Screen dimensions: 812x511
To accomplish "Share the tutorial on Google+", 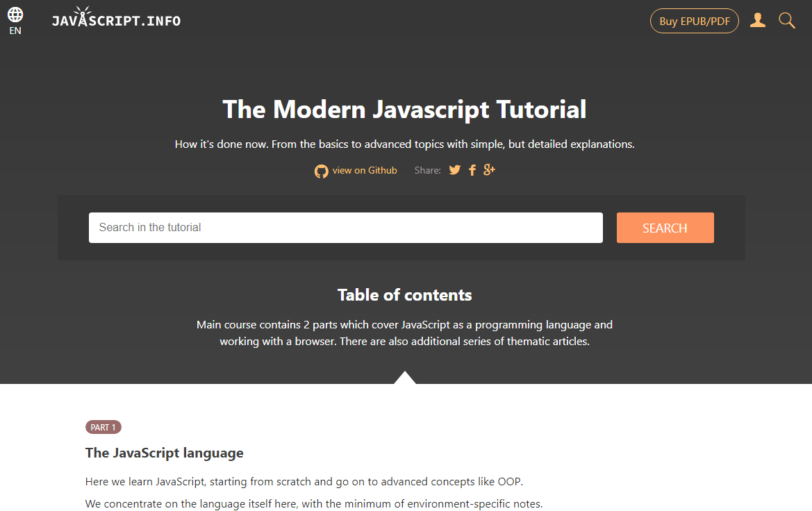I will pyautogui.click(x=489, y=169).
